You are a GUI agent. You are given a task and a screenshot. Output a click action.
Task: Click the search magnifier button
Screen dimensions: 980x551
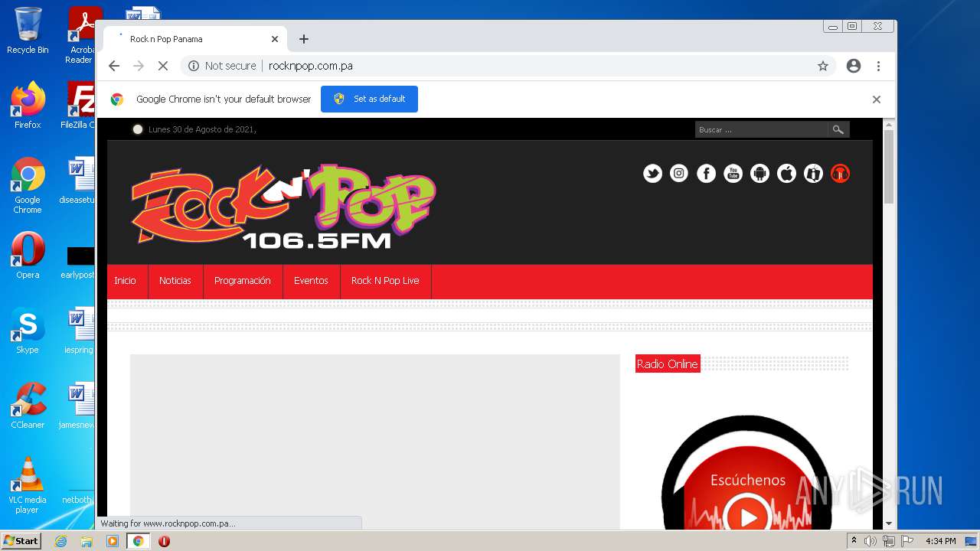click(838, 129)
